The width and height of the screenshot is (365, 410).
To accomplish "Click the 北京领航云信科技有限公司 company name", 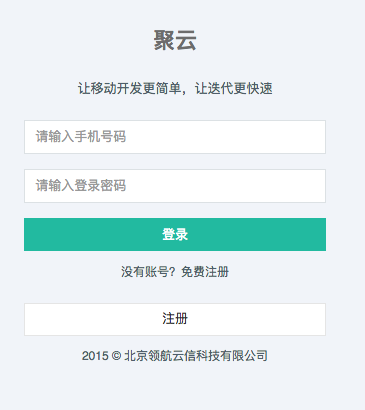I will (196, 356).
